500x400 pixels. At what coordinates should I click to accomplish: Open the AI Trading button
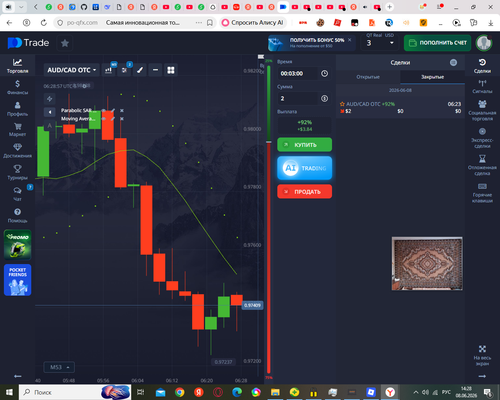305,168
